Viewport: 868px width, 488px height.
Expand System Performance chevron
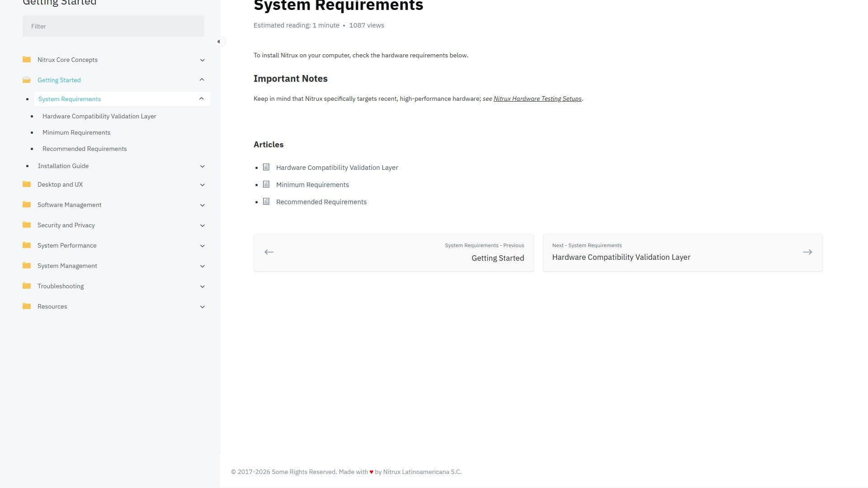203,246
